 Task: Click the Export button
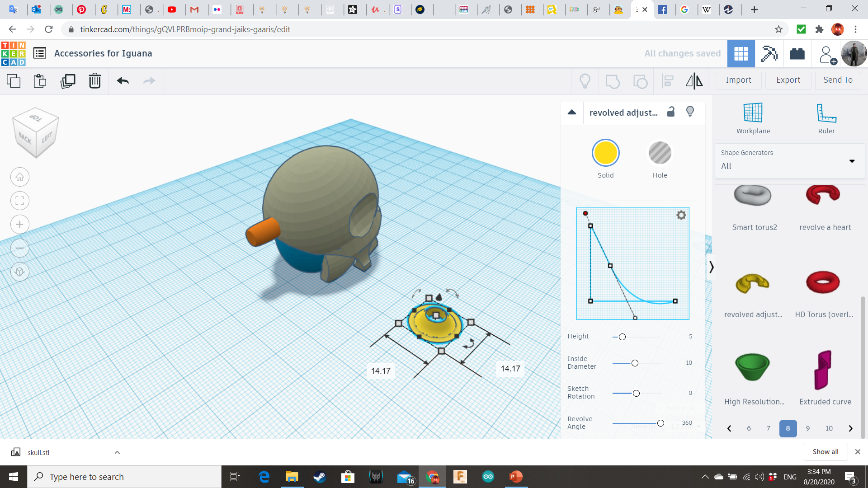(788, 80)
